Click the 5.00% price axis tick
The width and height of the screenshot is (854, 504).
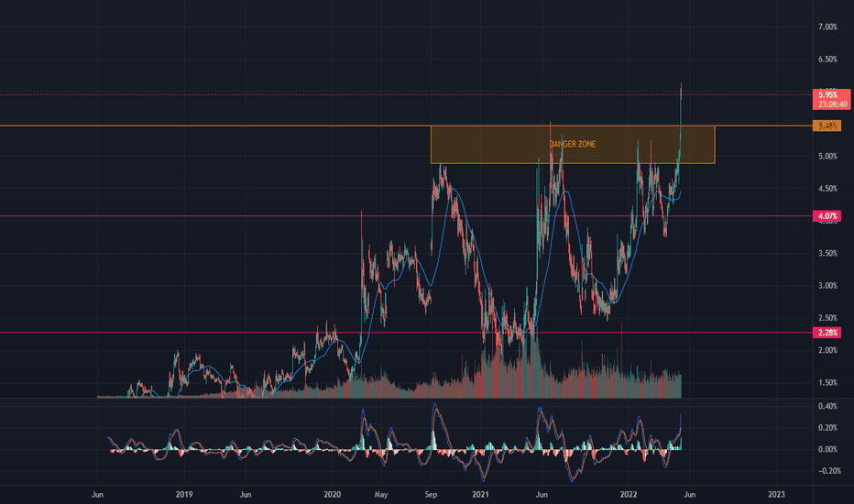827,156
